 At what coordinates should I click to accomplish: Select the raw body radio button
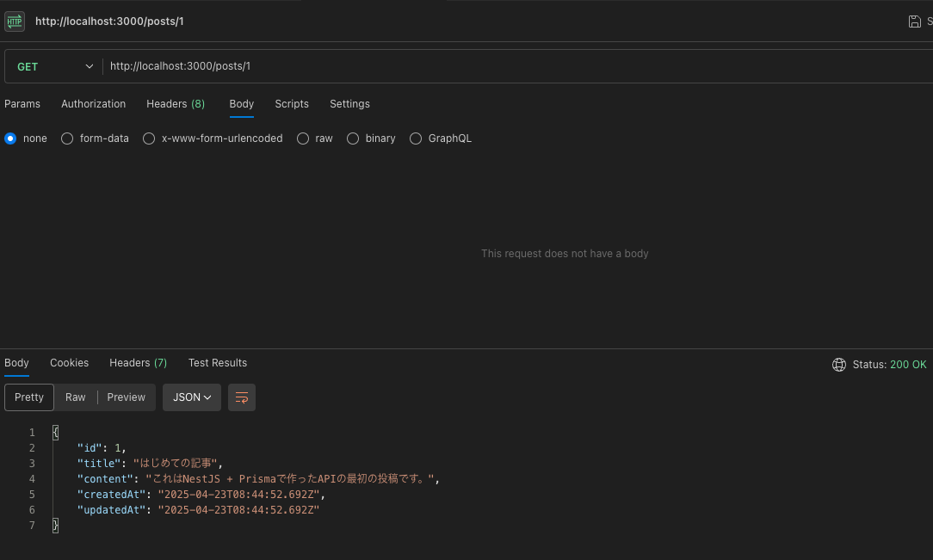click(x=303, y=138)
